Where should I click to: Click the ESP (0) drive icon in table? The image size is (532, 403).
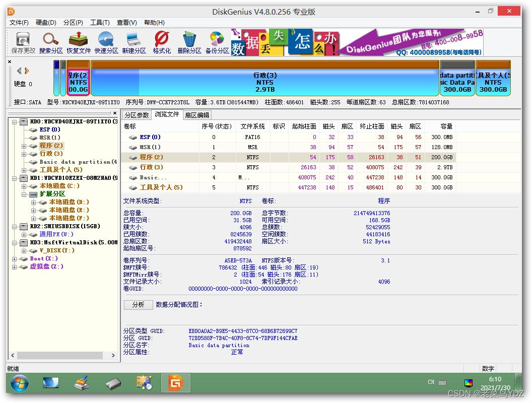pyautogui.click(x=132, y=138)
